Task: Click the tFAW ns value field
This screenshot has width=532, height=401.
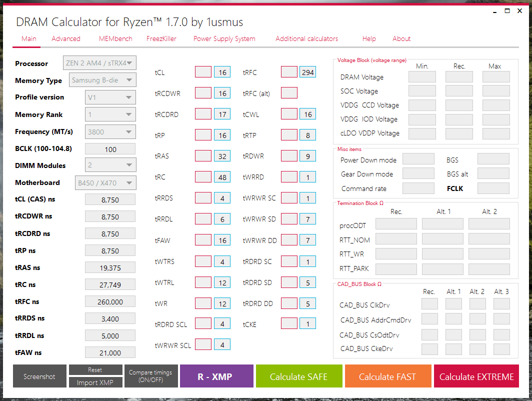Action: [110, 352]
